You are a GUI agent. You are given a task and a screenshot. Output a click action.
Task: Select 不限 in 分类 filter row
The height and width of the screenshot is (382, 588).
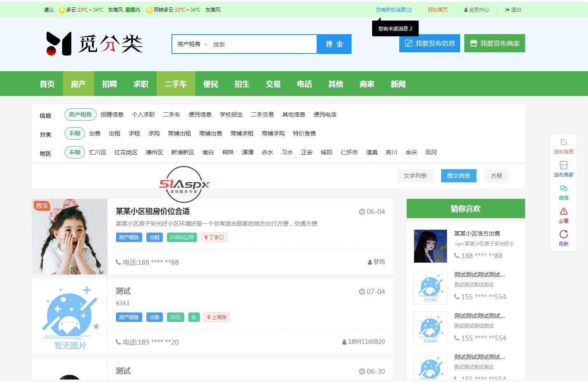75,133
